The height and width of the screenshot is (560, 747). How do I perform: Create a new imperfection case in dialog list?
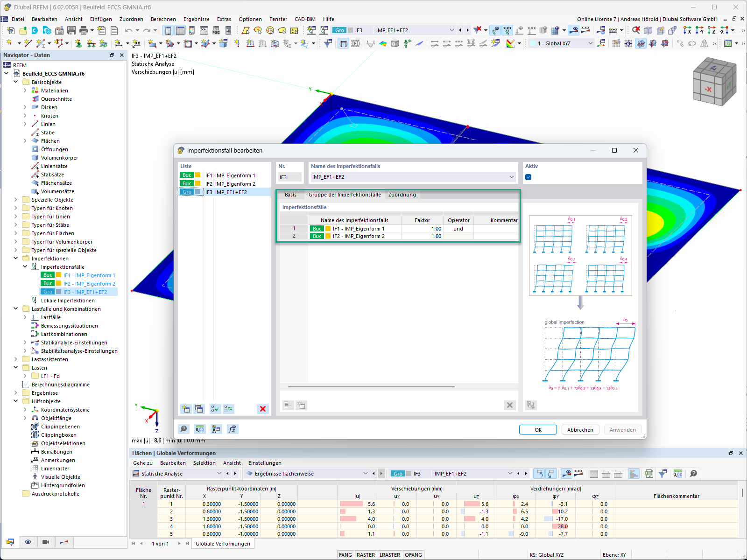(x=186, y=409)
